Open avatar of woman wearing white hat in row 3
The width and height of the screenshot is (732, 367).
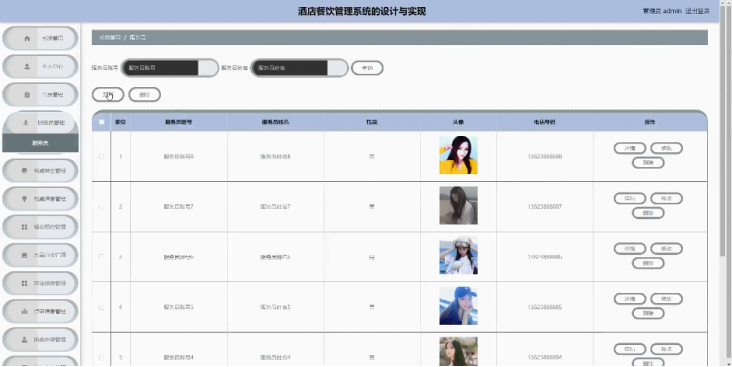pos(458,255)
